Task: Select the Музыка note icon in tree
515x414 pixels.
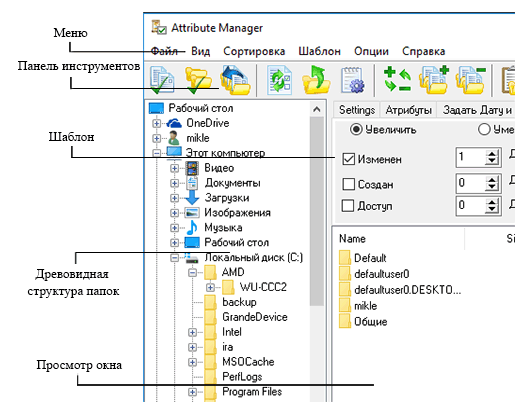Action: point(192,227)
